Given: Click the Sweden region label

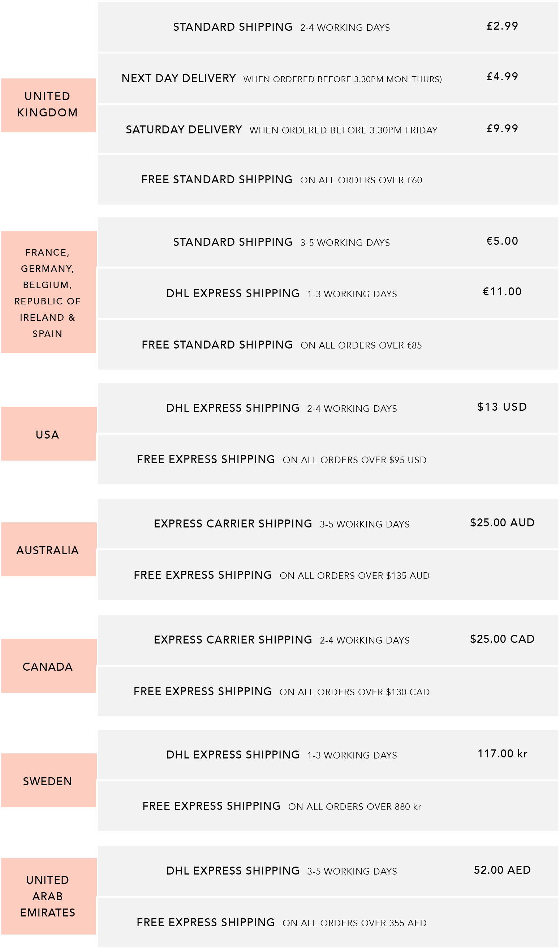Looking at the screenshot, I should point(48,780).
